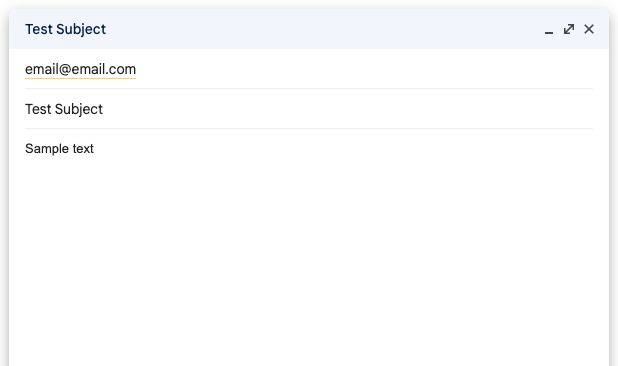This screenshot has width=618, height=366.
Task: Click the Test Subject title in the header
Action: click(65, 29)
